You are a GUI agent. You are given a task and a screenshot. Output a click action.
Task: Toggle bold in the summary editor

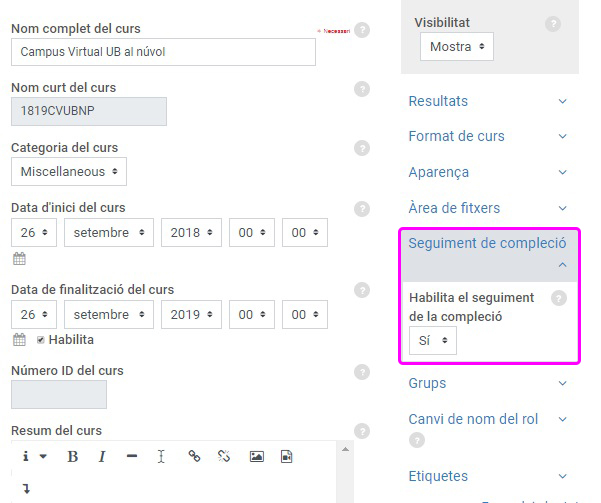click(x=72, y=457)
